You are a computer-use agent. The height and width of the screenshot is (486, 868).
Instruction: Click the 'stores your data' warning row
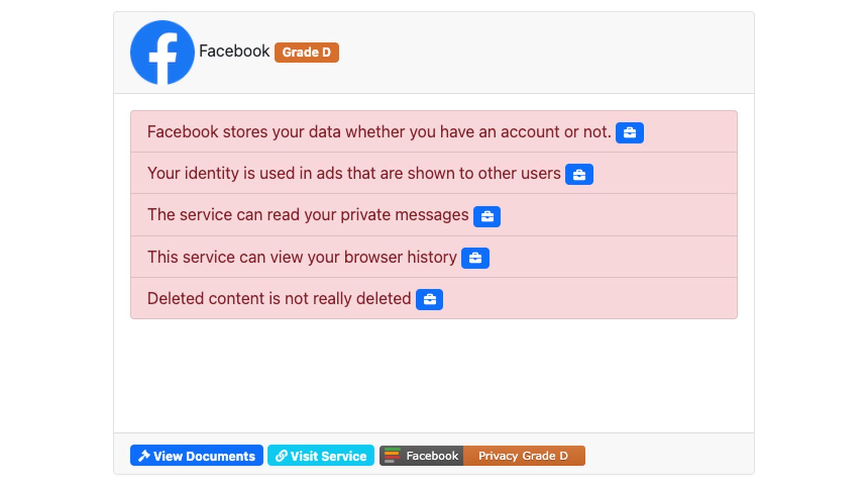338,132
